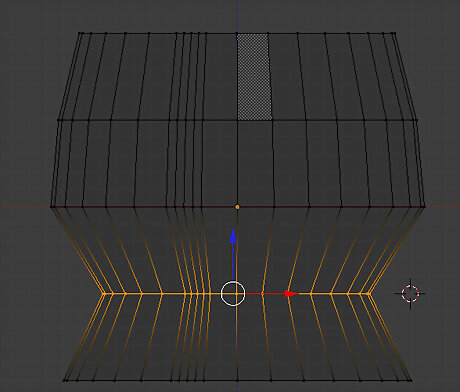The image size is (460, 392).
Task: Click the red-white 3D cursor crosshair
Action: click(x=410, y=294)
